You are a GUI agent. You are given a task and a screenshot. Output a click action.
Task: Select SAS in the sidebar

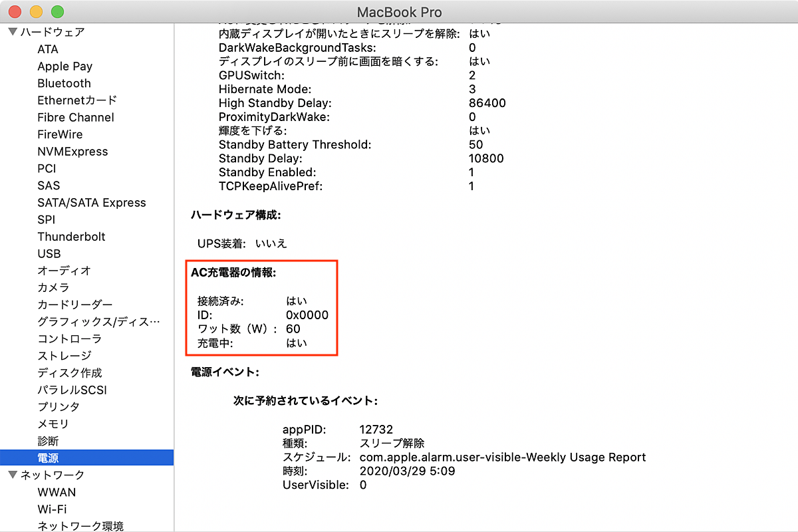click(49, 186)
